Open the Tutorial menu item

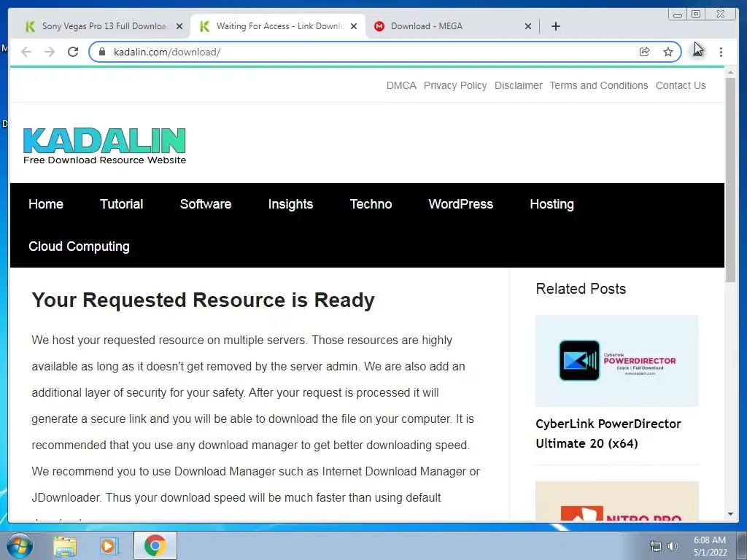[122, 204]
